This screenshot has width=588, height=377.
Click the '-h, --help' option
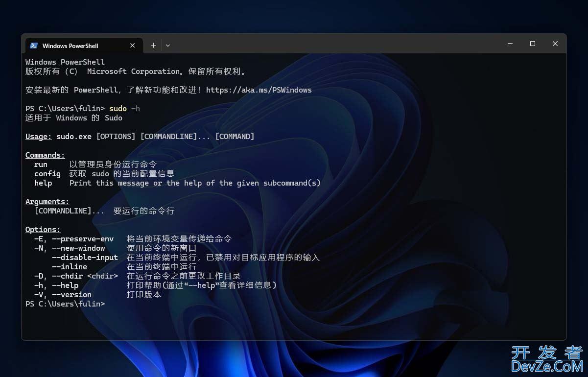(x=56, y=285)
